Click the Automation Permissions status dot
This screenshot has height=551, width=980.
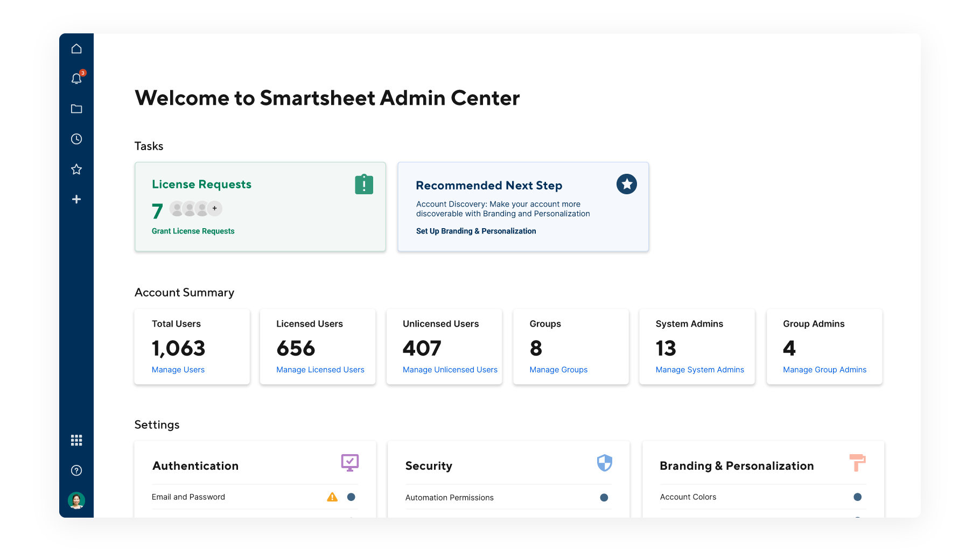(x=604, y=498)
